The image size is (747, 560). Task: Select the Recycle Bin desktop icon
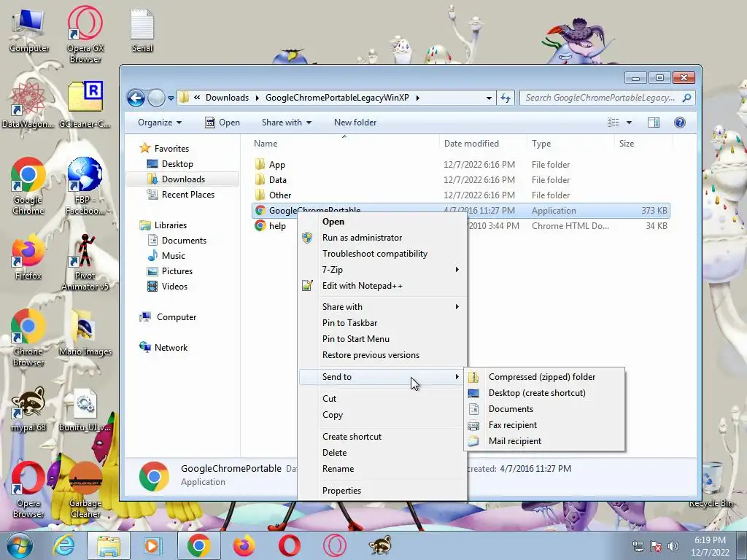[x=711, y=484]
